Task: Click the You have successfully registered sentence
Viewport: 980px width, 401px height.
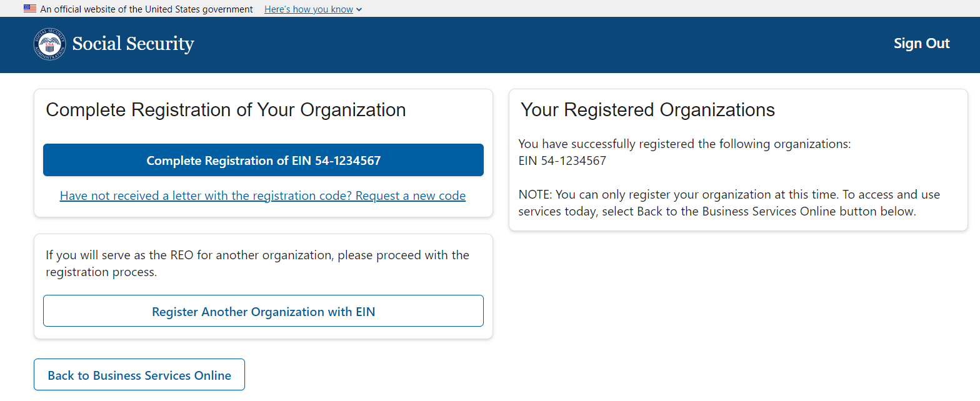Action: pos(685,144)
